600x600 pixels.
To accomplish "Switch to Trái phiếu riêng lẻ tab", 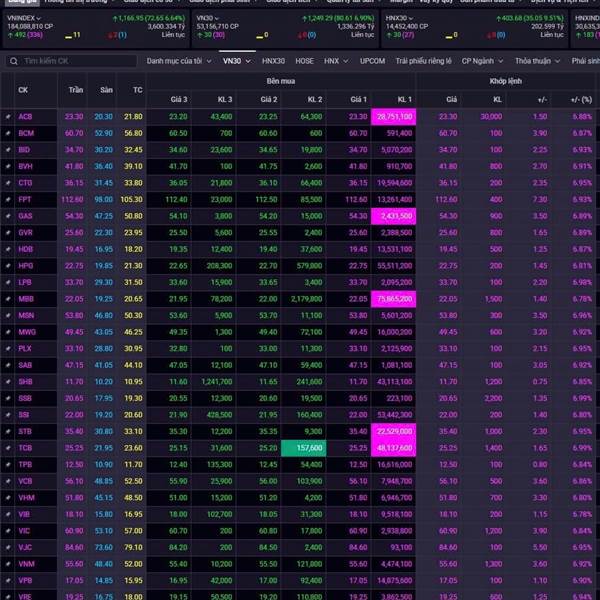I will tap(424, 61).
